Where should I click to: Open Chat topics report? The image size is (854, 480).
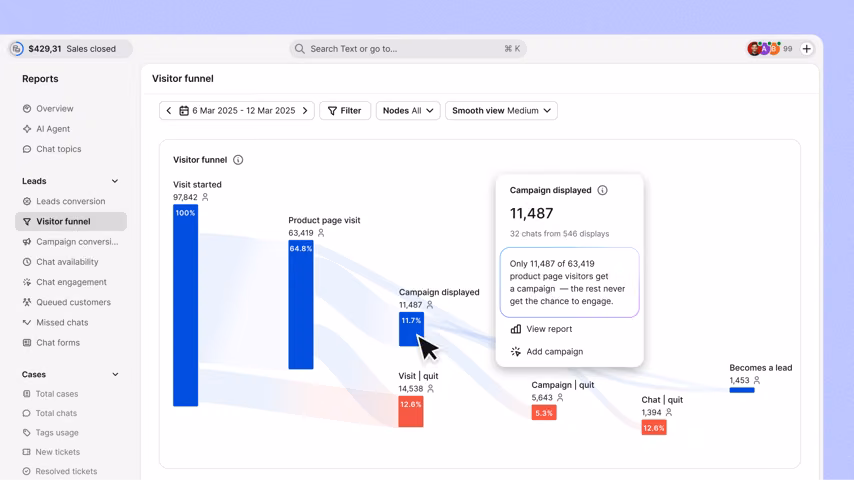pyautogui.click(x=71, y=149)
